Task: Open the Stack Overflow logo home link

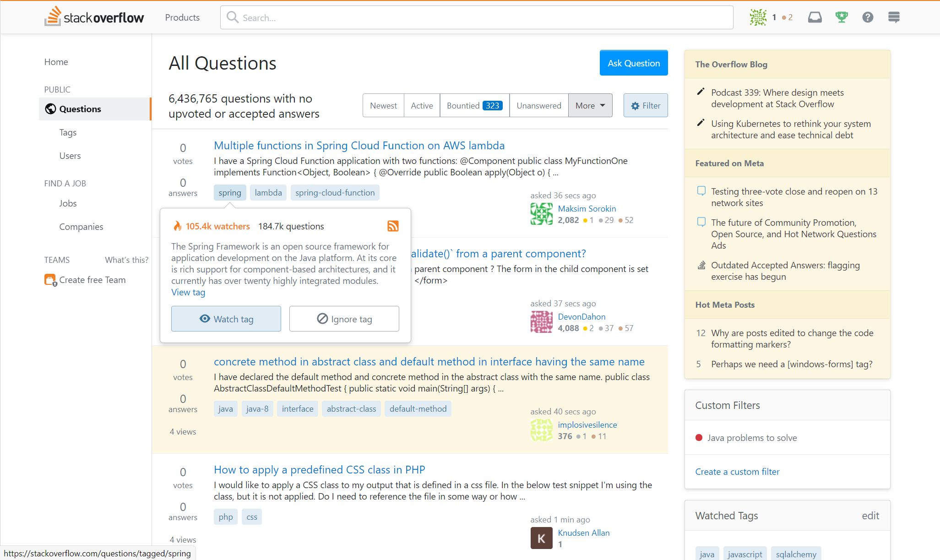Action: [94, 17]
